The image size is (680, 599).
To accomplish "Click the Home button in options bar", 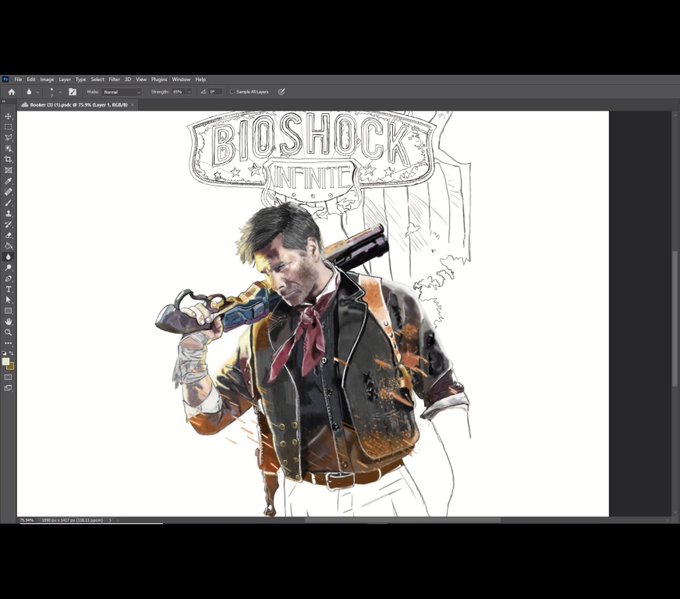I will (12, 92).
